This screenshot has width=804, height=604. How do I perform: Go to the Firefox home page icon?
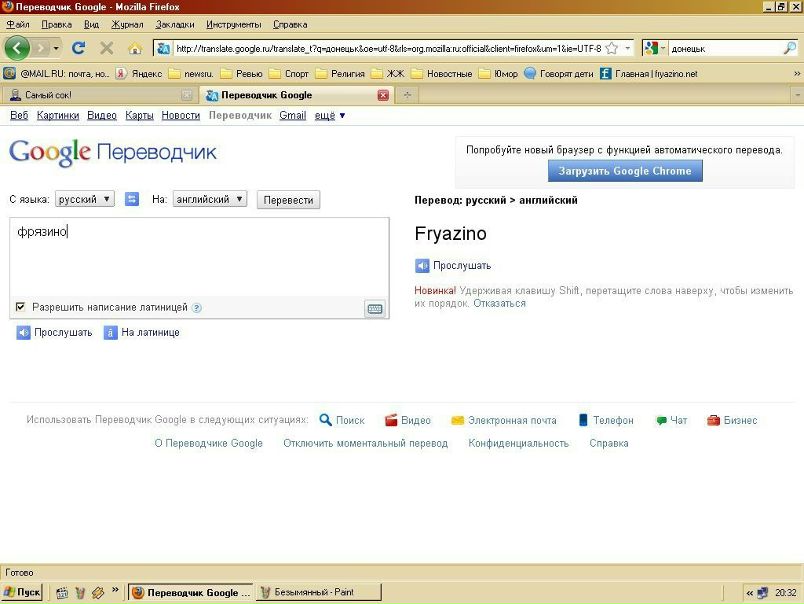click(x=135, y=47)
